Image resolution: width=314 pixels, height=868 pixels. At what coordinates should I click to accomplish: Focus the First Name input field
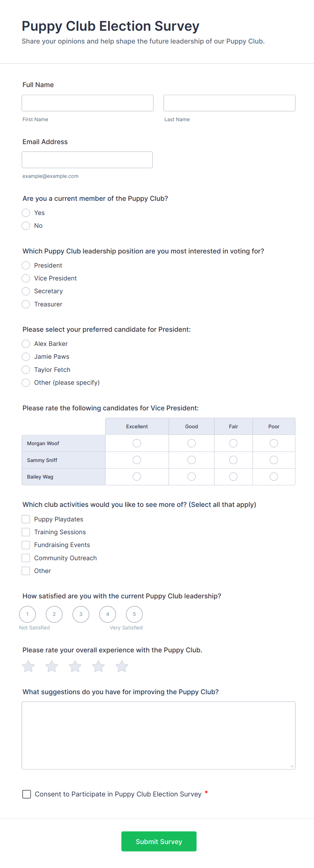87,103
